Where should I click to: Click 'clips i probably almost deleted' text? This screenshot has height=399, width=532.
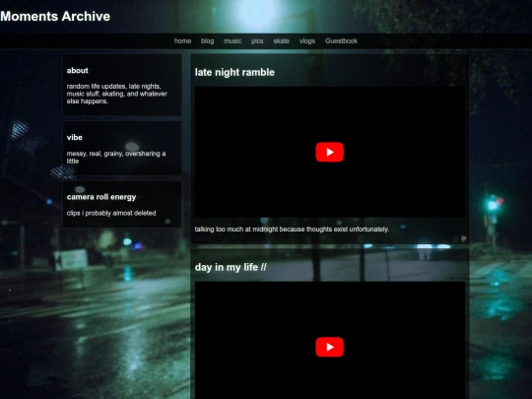[111, 213]
